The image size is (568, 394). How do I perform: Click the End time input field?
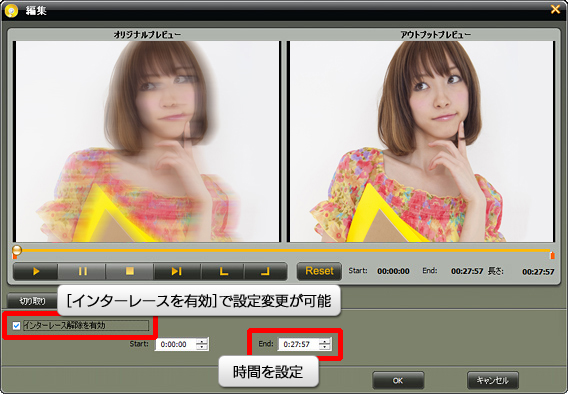298,344
